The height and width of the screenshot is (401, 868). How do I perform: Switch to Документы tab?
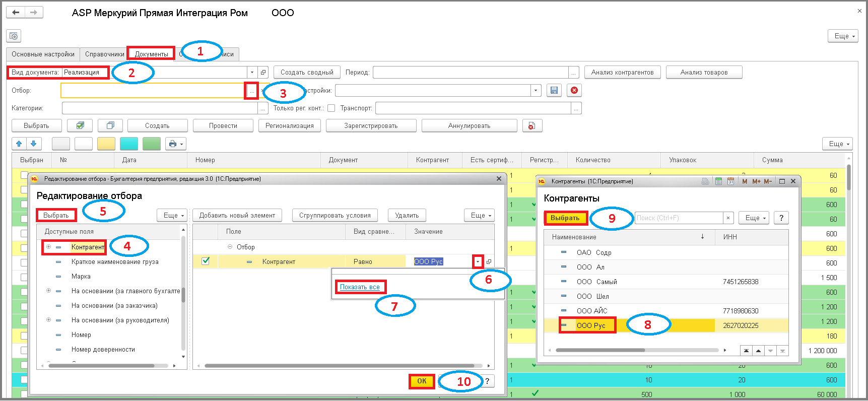151,54
